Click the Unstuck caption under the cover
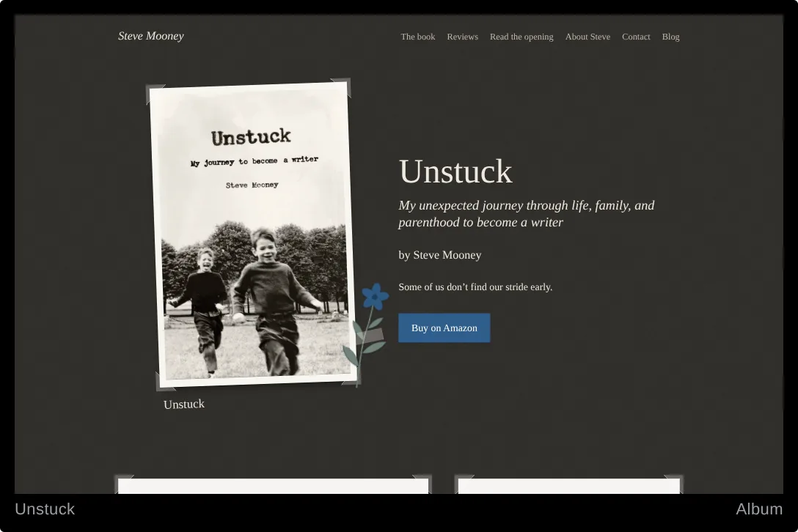This screenshot has width=798, height=532. pos(184,404)
